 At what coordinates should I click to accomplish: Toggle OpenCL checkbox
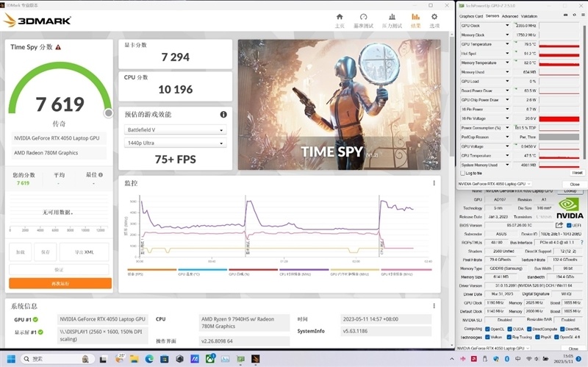point(487,329)
